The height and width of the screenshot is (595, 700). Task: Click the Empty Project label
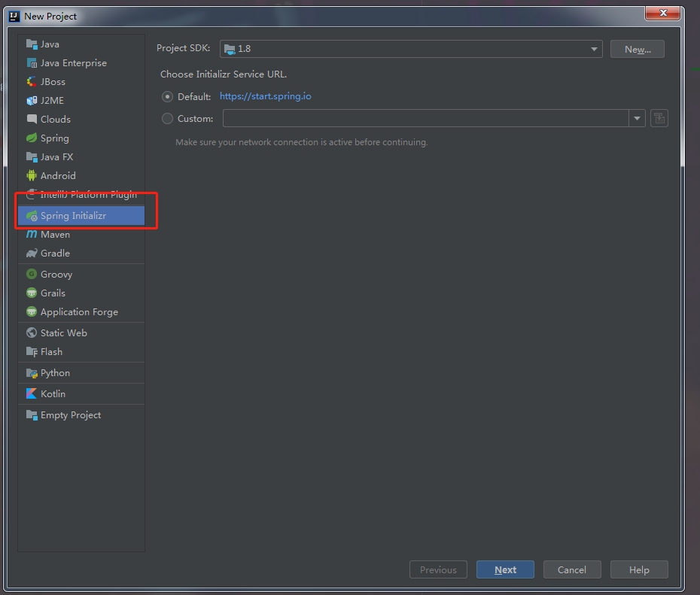(71, 415)
